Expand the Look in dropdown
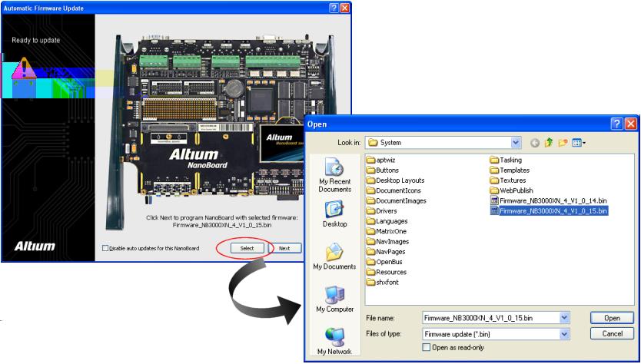Image resolution: width=641 pixels, height=364 pixels. pos(516,143)
